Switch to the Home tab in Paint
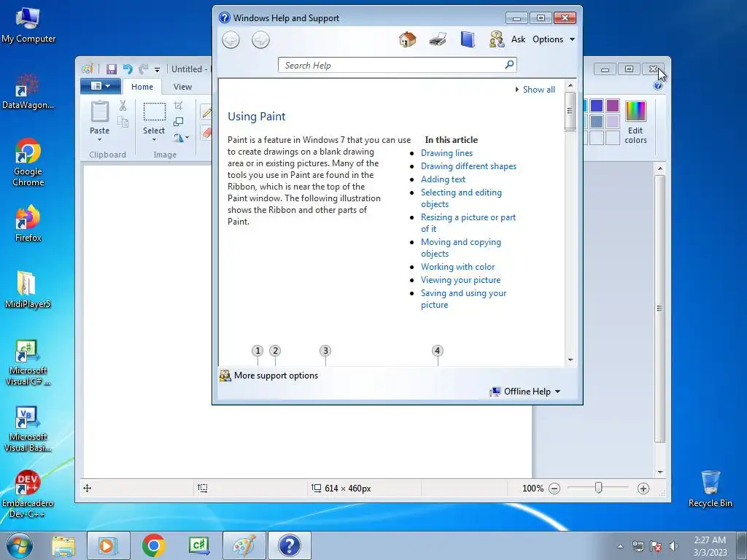Viewport: 747px width, 560px height. tap(142, 87)
